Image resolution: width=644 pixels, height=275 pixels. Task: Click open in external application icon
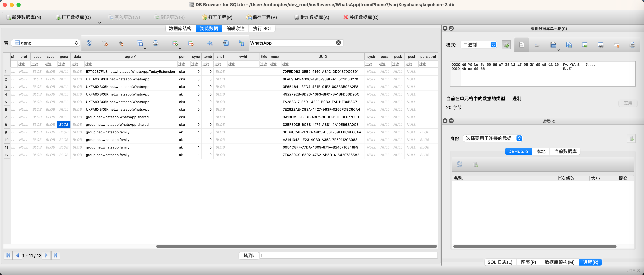(x=585, y=45)
